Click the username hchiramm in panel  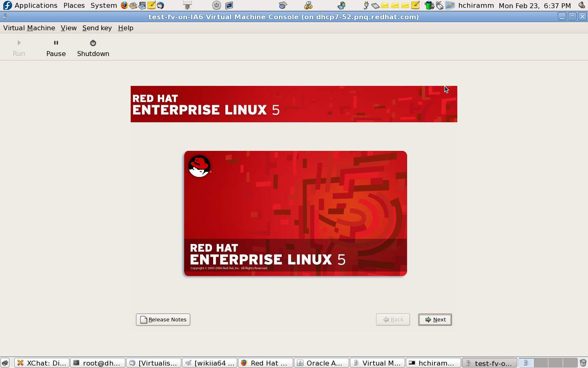click(x=476, y=5)
